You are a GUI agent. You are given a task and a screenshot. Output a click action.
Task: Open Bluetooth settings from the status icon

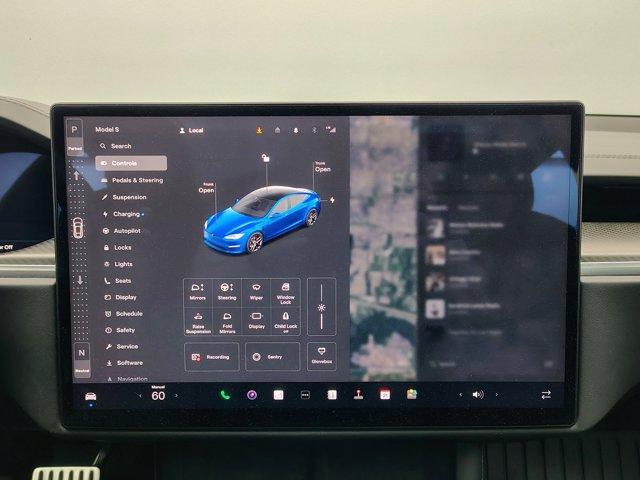[x=314, y=130]
